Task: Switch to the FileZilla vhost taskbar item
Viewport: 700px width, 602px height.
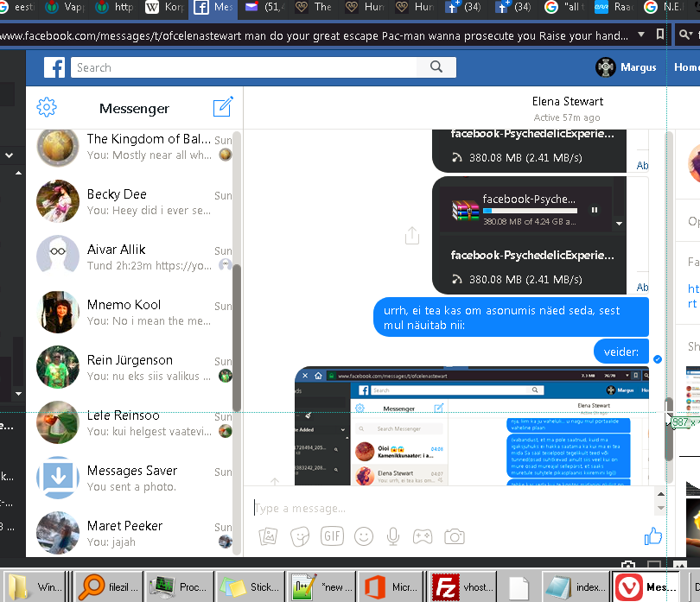Action: point(463,586)
